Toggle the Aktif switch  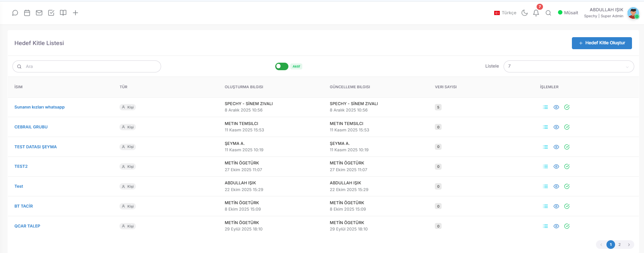tap(282, 66)
